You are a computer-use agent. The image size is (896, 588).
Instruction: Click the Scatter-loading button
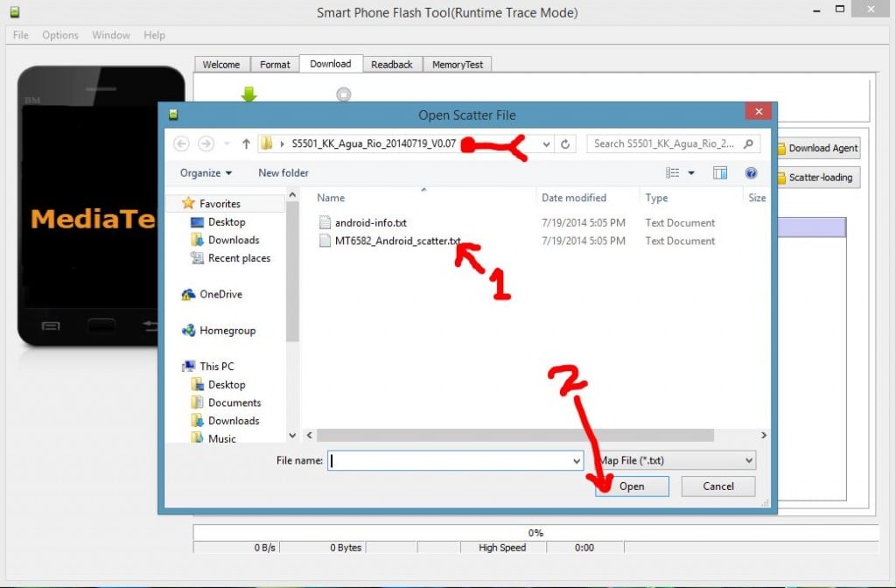(818, 178)
